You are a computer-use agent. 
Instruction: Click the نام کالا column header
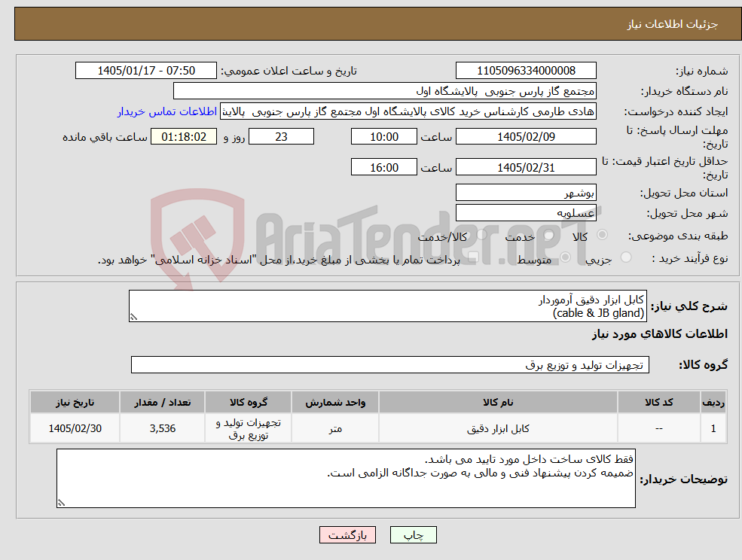498,403
